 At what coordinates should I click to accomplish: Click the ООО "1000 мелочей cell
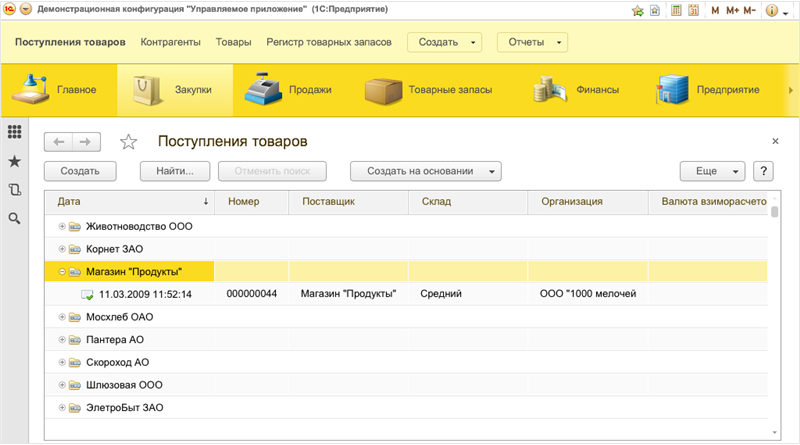tap(588, 294)
